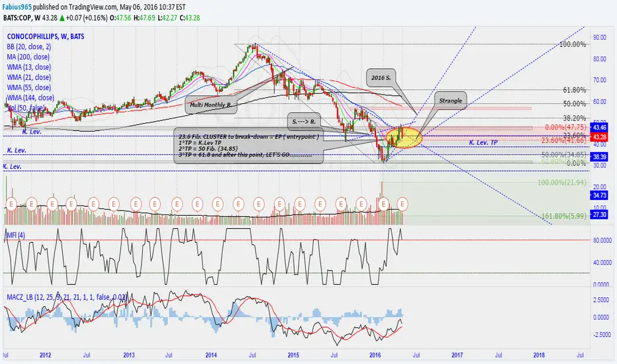
Task: Click the 2014 time axis label
Action: click(211, 355)
